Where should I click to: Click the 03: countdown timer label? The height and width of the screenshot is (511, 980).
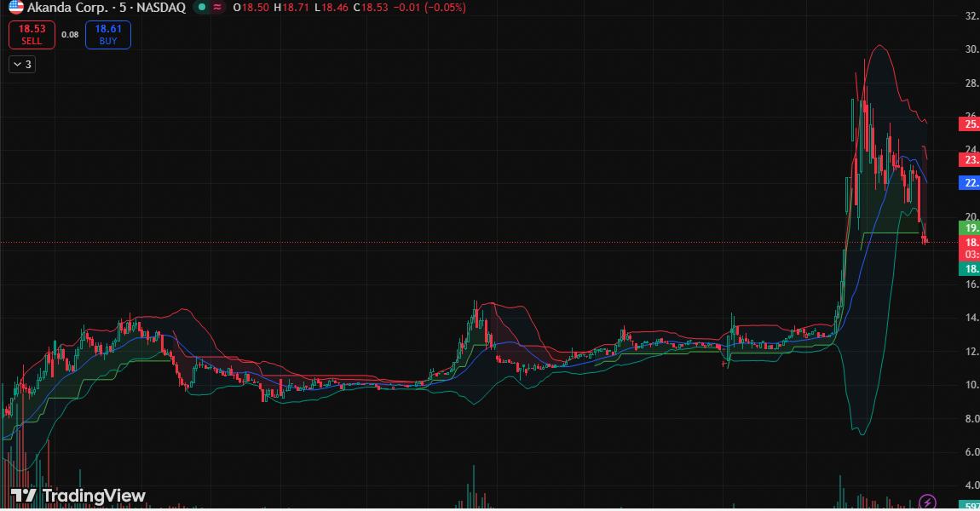(x=970, y=255)
